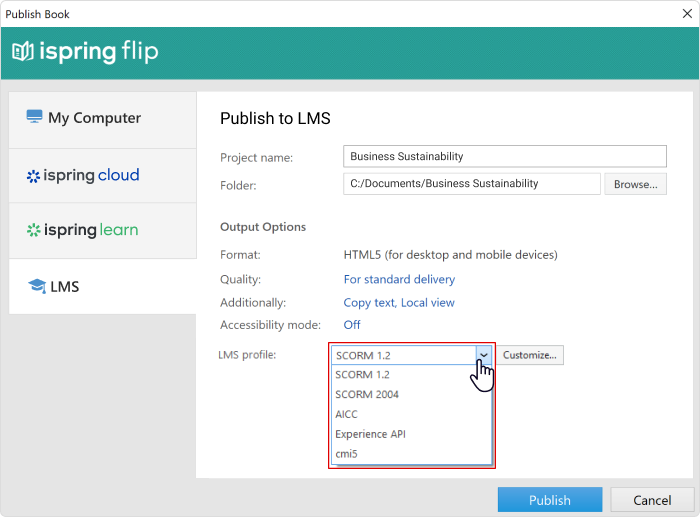
Task: Click the iSpring Cloud snowflake icon
Action: (x=33, y=176)
